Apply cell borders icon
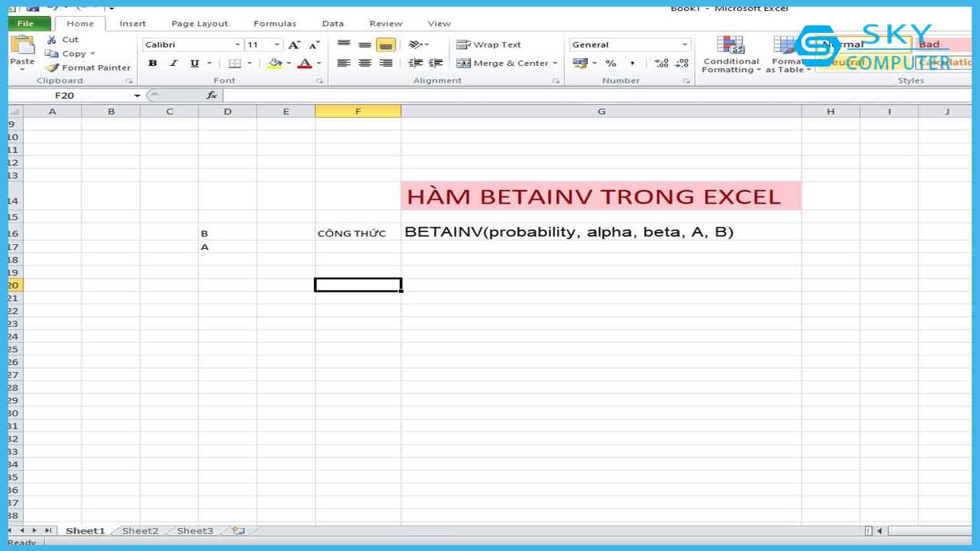 [235, 64]
